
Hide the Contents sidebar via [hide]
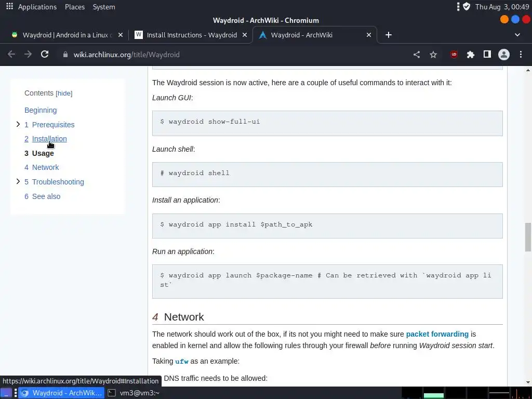coord(64,94)
